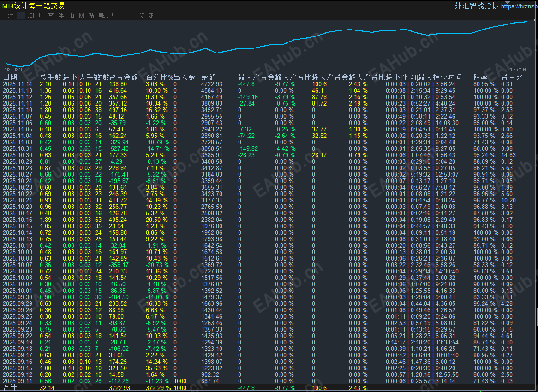This screenshot has width=538, height=392.
Task: Select the 日 daily statistics tab
Action: [x=21, y=16]
